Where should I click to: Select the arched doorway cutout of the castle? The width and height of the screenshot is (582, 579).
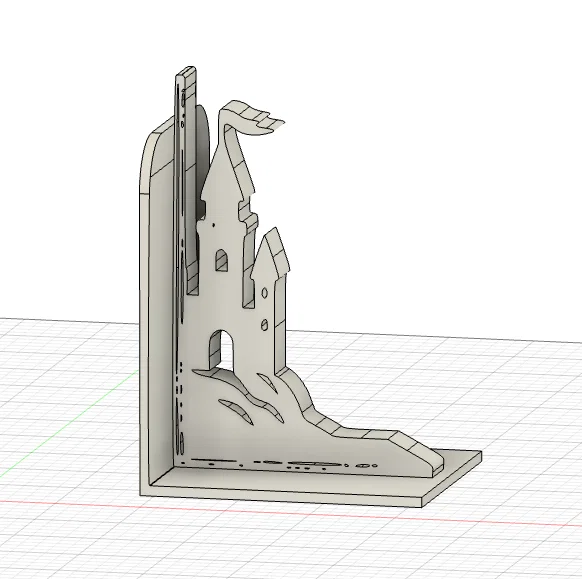[x=222, y=349]
